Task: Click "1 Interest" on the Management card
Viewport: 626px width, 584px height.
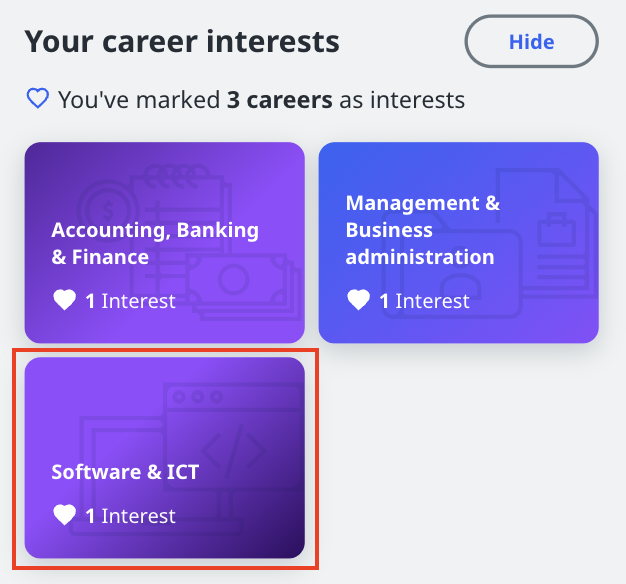Action: [x=424, y=300]
